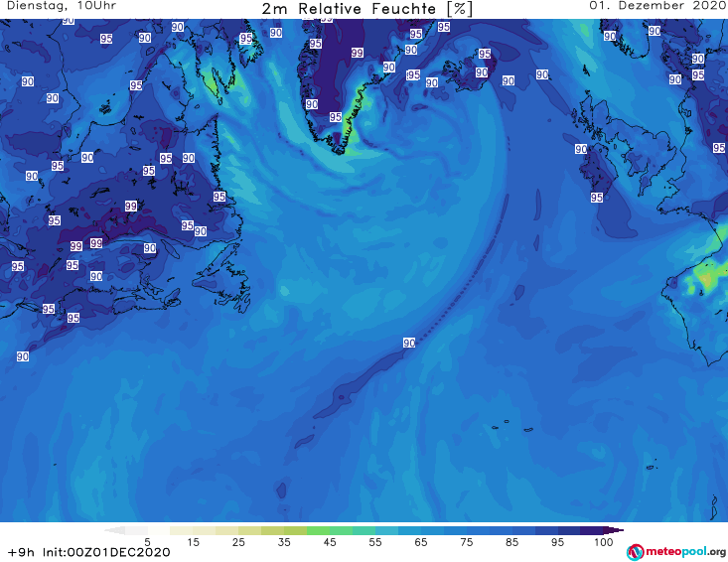Click the '95' label near Greenland's southern tip
Viewport: 728px width, 562px height.
[336, 117]
